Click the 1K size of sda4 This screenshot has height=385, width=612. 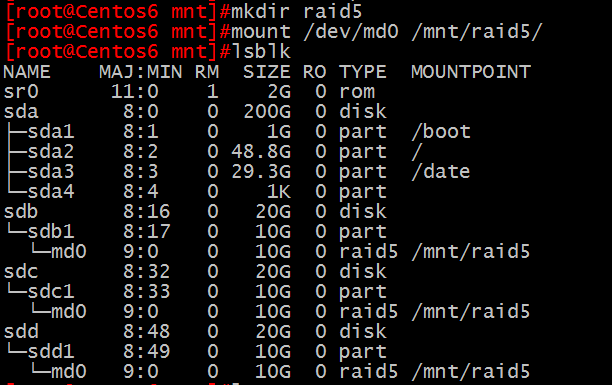tap(279, 191)
